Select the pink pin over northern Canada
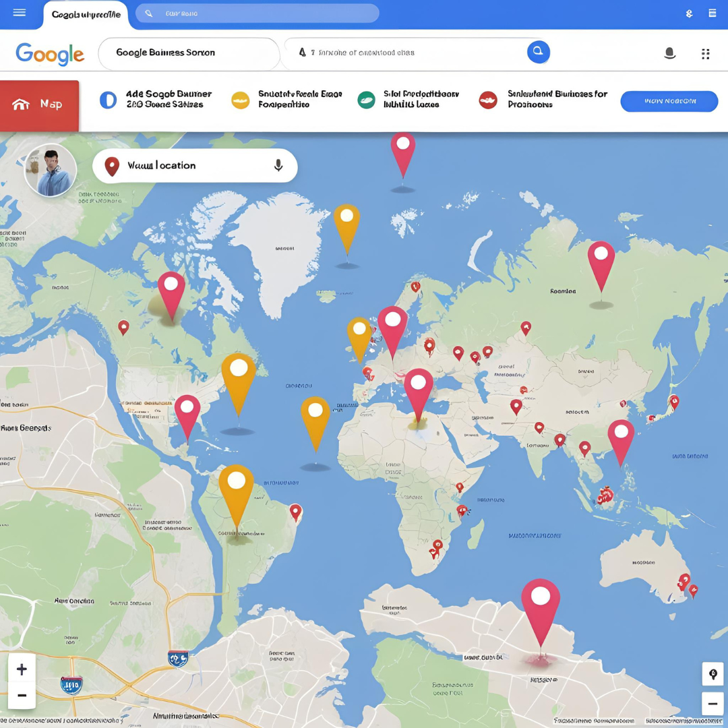Viewport: 728px width, 728px height. [x=171, y=297]
